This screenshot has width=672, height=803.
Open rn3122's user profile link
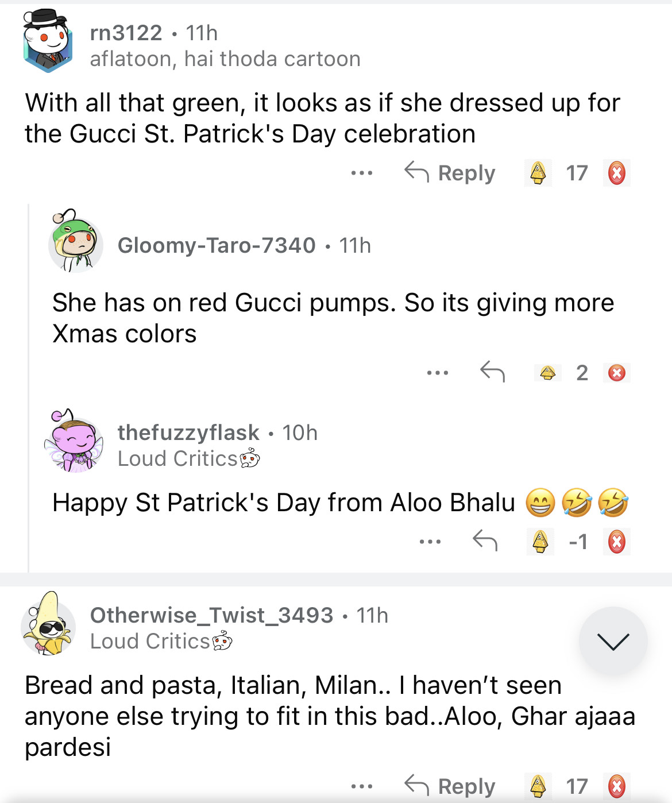tap(126, 33)
